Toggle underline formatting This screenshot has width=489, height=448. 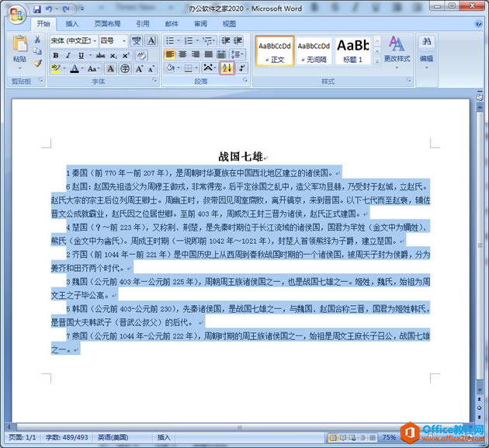click(x=81, y=56)
